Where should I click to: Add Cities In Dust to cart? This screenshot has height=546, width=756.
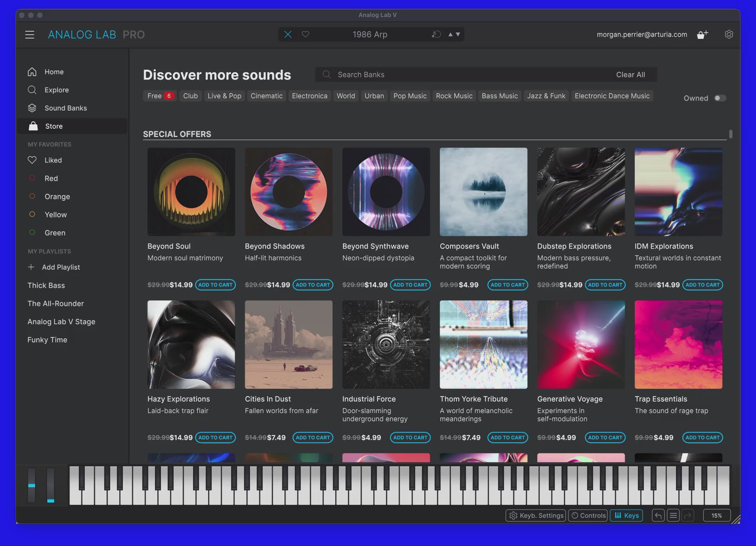click(313, 437)
